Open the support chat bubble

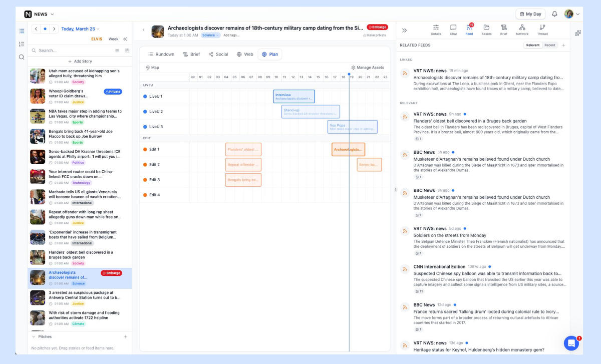571,343
